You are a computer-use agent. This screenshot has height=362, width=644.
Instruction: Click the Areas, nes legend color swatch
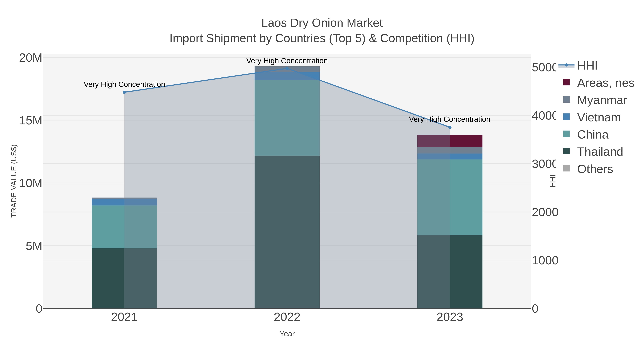tap(566, 82)
